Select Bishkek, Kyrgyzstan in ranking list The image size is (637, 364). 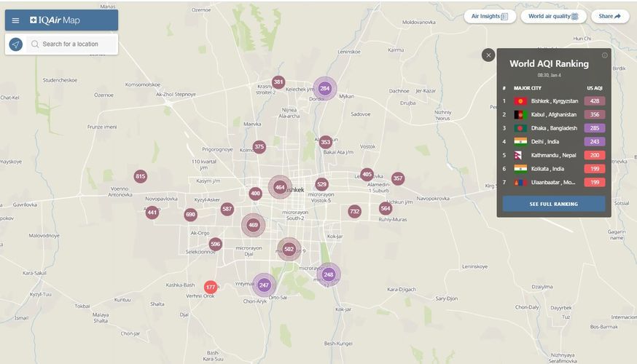tap(554, 101)
